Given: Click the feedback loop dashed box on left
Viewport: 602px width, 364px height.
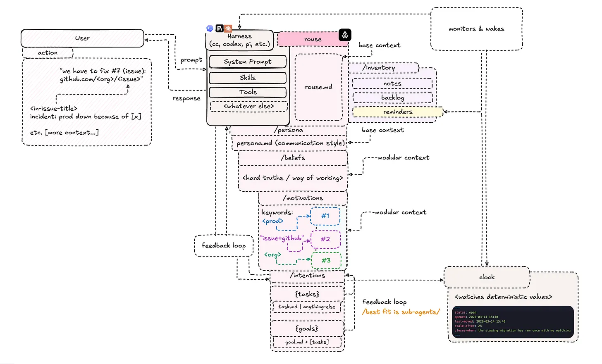Looking at the screenshot, I should coord(224,246).
